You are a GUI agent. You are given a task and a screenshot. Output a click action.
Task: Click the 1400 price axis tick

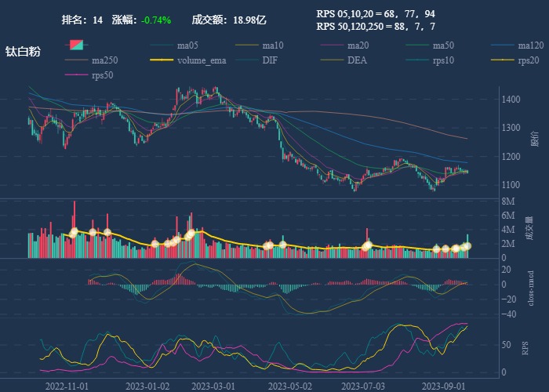tap(511, 99)
